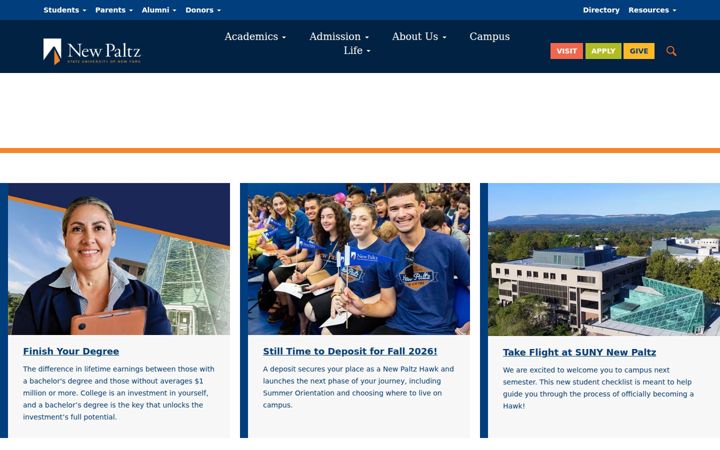Open the Academics menu
720x450 pixels.
255,37
